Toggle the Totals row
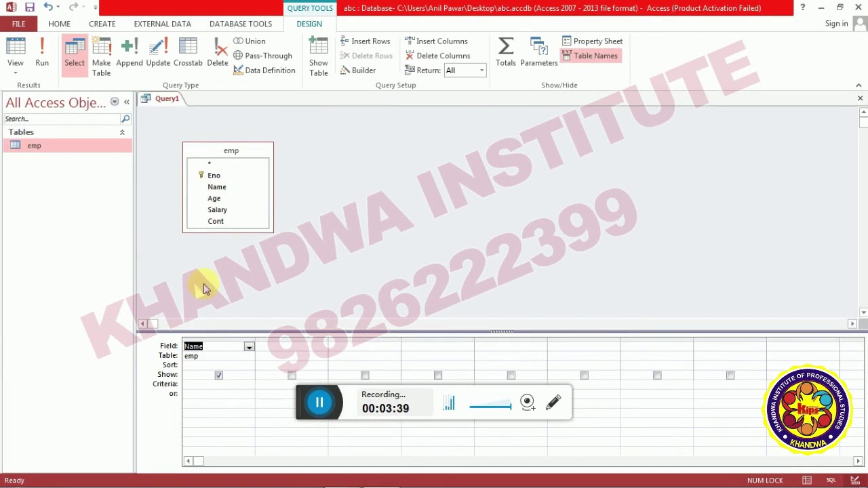Image resolution: width=868 pixels, height=488 pixels. tap(505, 53)
